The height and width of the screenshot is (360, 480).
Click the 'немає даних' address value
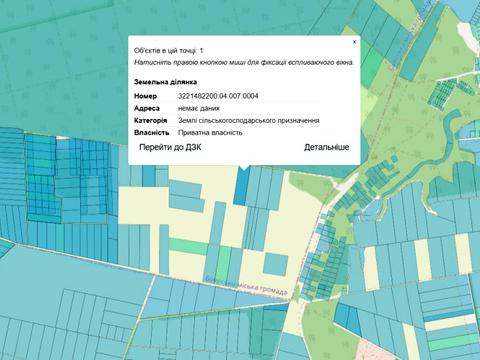tap(199, 108)
